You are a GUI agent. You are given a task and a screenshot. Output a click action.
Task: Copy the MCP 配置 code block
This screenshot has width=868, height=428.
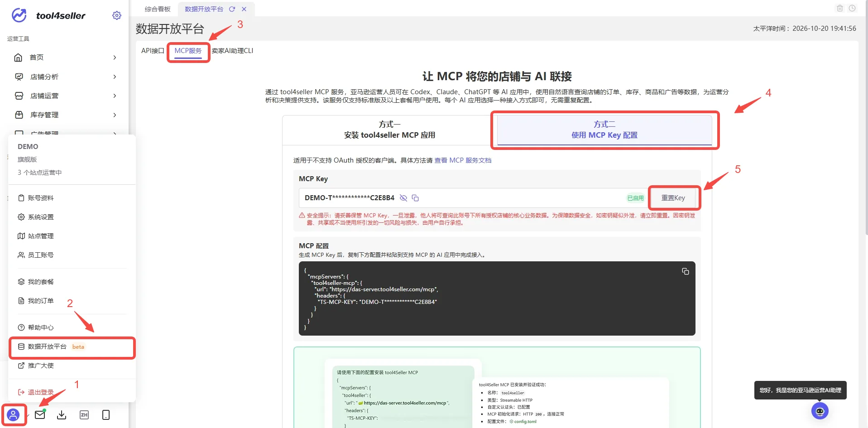pos(686,271)
